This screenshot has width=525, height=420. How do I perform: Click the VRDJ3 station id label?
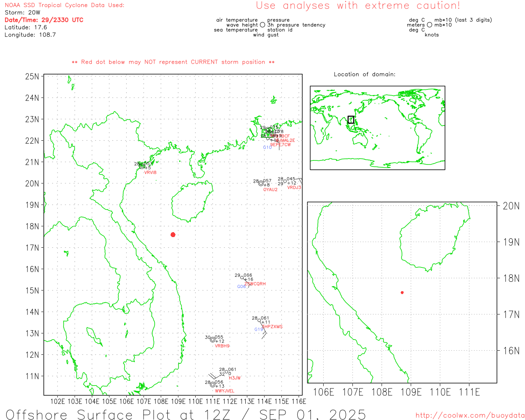coord(294,188)
